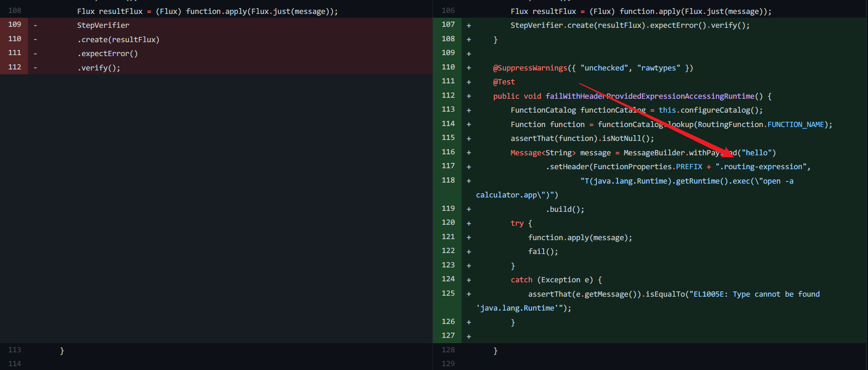Click 'catch (Exception e) {' line

[556, 280]
